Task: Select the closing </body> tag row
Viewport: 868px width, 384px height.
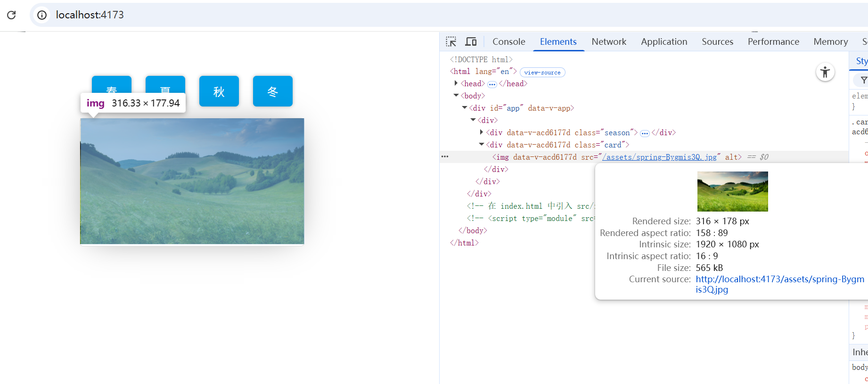Action: (473, 230)
